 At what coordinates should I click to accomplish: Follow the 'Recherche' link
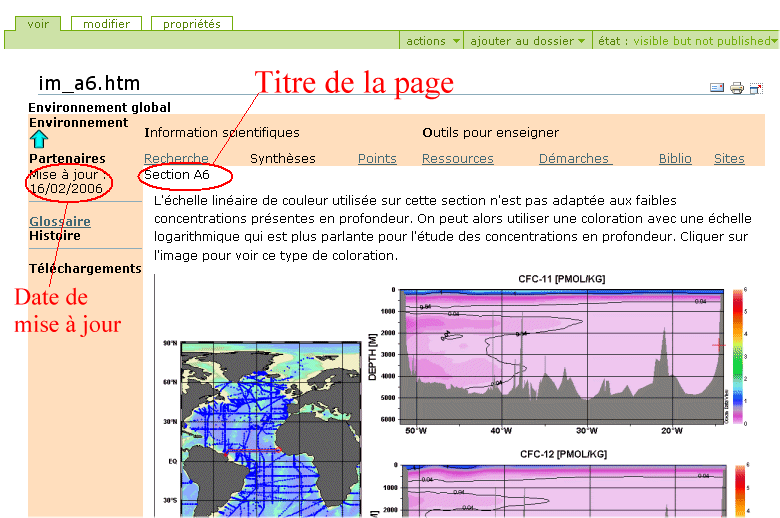[x=176, y=158]
